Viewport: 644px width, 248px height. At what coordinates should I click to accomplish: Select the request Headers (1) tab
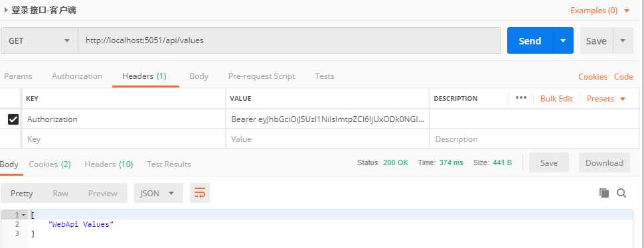tap(144, 76)
